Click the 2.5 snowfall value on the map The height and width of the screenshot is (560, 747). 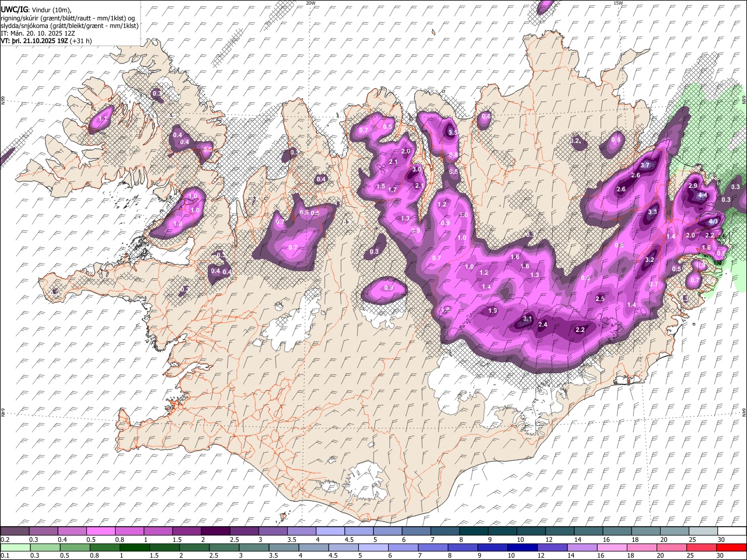point(600,299)
